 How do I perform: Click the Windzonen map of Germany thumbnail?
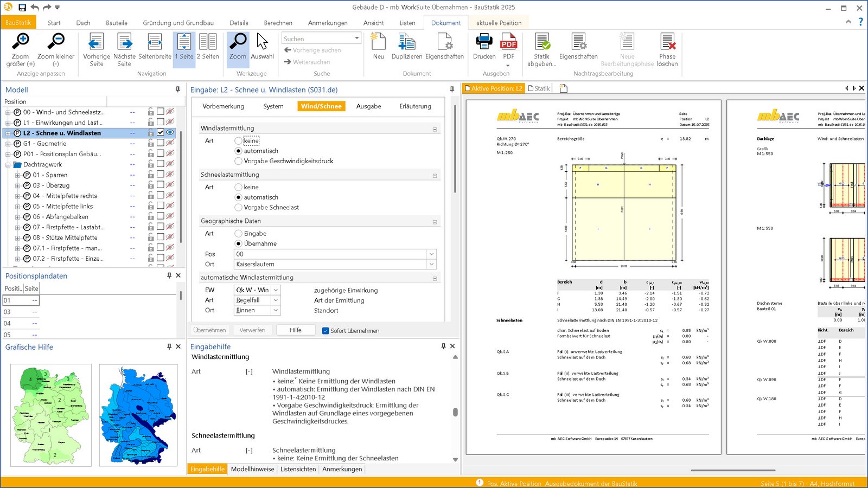[51, 415]
